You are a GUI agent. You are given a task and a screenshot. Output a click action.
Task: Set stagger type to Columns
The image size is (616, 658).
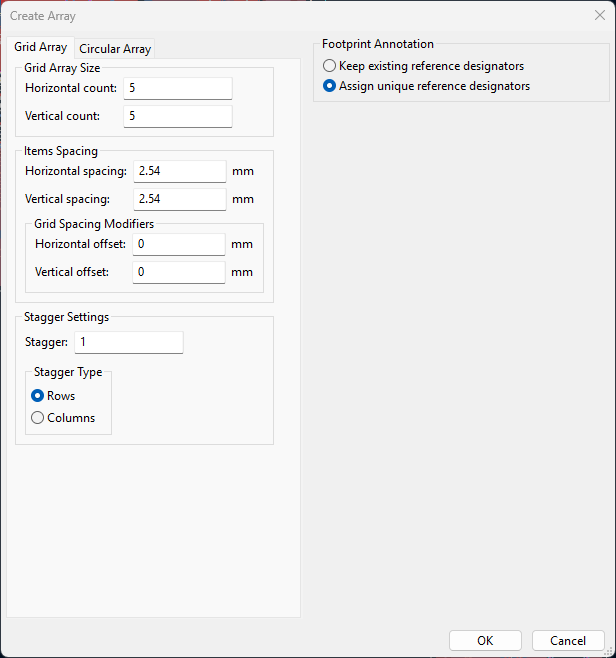(x=38, y=418)
